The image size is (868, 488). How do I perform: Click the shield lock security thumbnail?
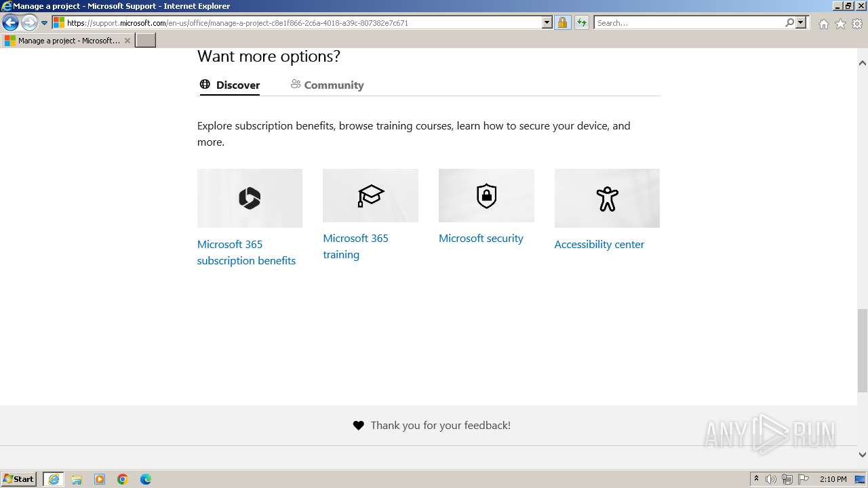tap(486, 195)
